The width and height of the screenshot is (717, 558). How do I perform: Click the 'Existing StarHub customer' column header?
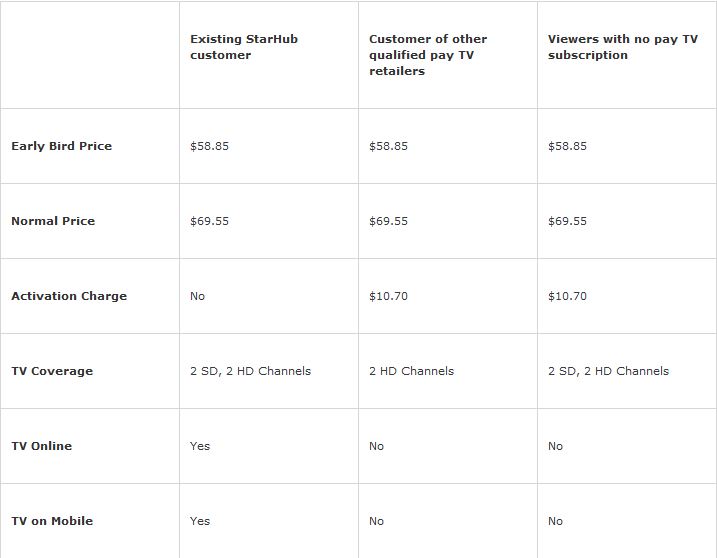[x=244, y=47]
